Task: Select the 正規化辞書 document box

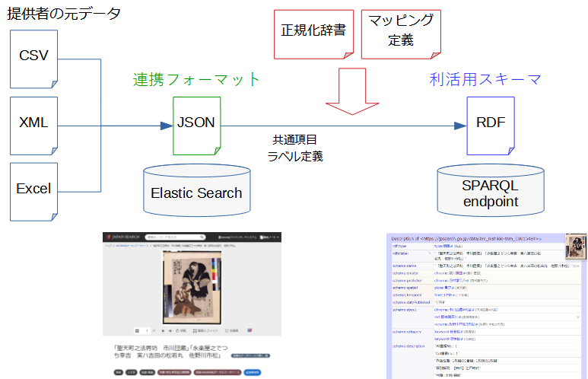Action: pos(313,34)
